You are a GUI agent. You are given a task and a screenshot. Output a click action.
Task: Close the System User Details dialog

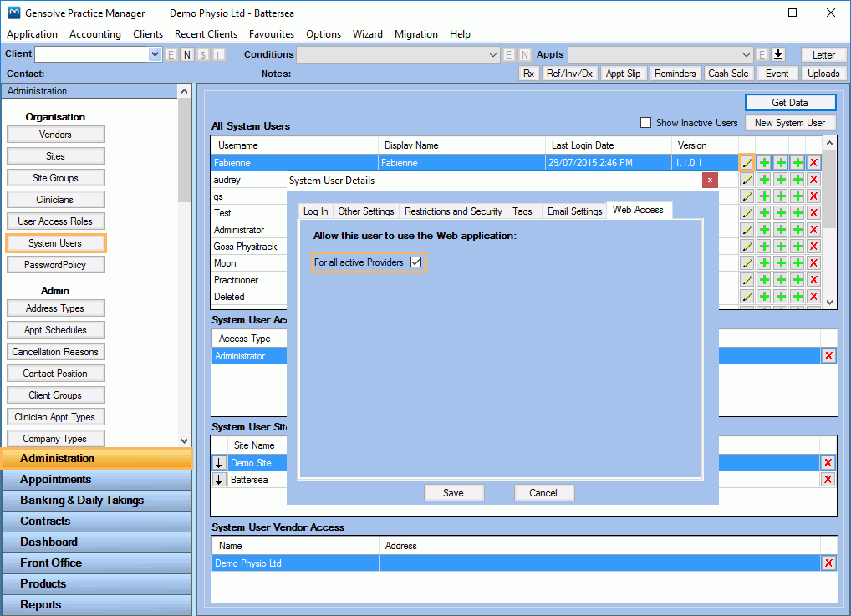pyautogui.click(x=710, y=181)
